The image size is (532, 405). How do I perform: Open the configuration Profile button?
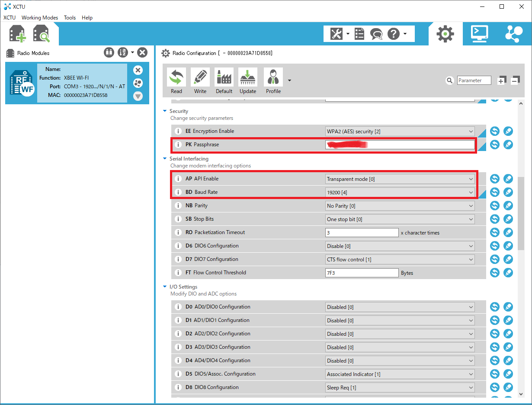273,81
